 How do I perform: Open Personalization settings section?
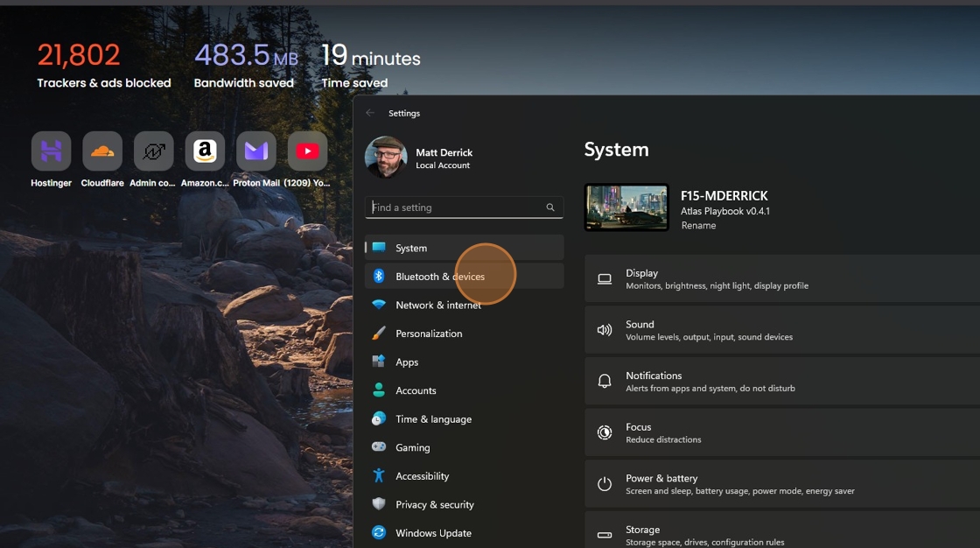(x=465, y=333)
